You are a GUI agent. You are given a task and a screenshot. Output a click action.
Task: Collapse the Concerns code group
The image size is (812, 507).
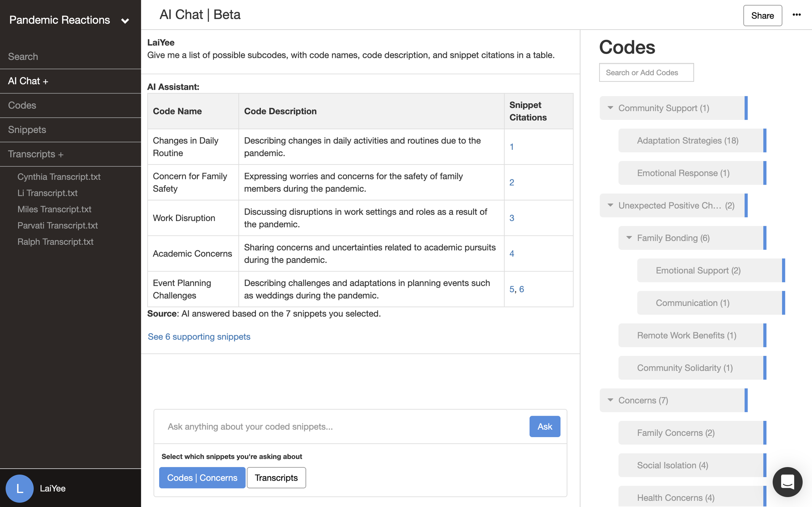click(x=610, y=400)
